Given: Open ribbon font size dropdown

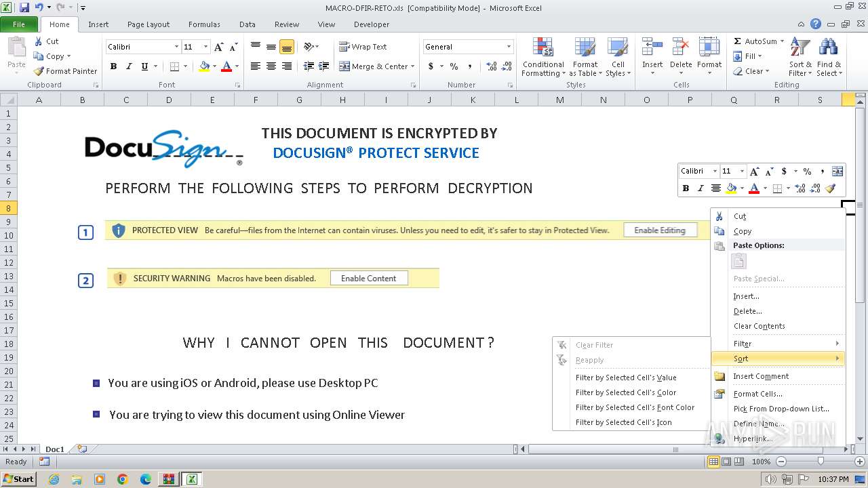Looking at the screenshot, I should click(206, 47).
